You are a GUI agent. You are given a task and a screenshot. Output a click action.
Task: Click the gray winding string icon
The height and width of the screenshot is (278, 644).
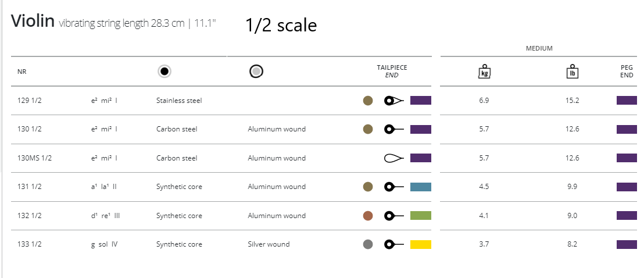click(256, 72)
